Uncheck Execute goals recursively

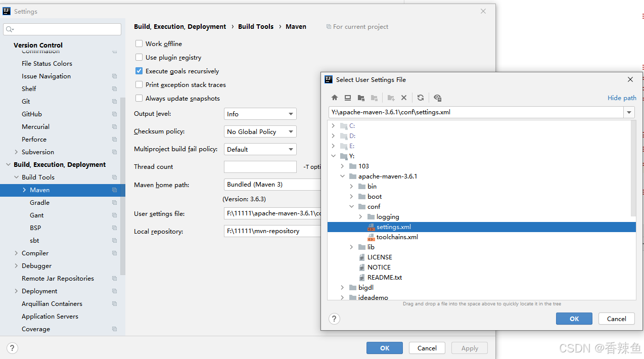pyautogui.click(x=139, y=71)
